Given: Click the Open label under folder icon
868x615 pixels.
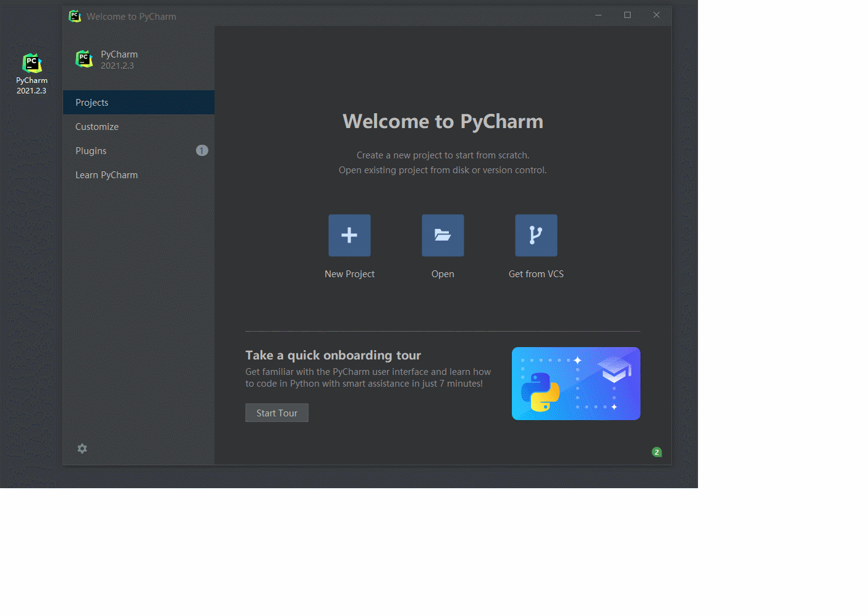Looking at the screenshot, I should tap(443, 274).
